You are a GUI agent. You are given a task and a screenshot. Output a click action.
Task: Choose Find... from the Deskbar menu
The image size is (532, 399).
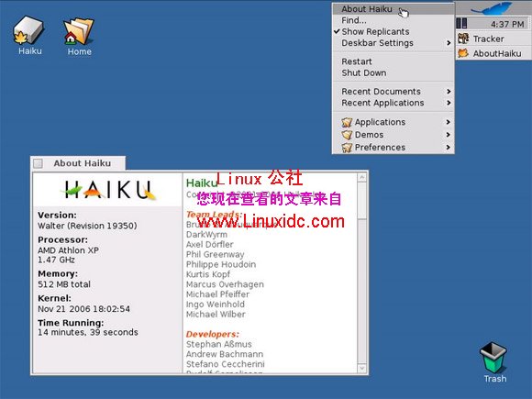coord(393,20)
